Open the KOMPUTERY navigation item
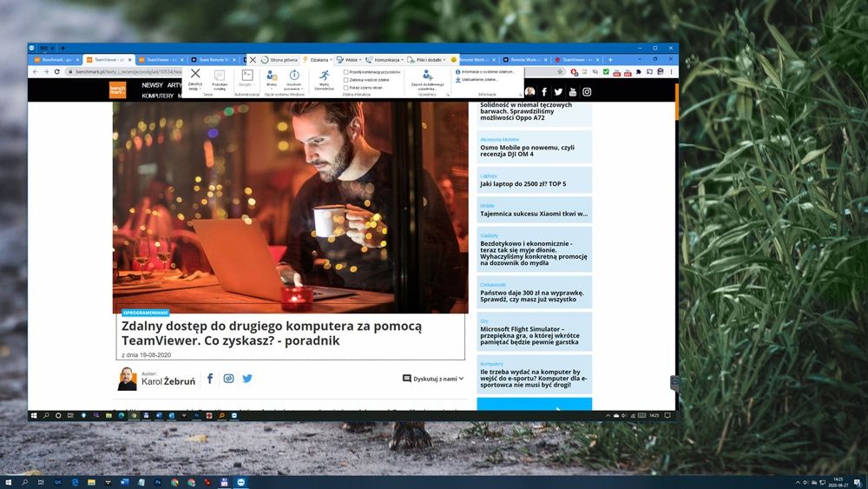Viewport: 868px width, 489px height. (x=158, y=96)
